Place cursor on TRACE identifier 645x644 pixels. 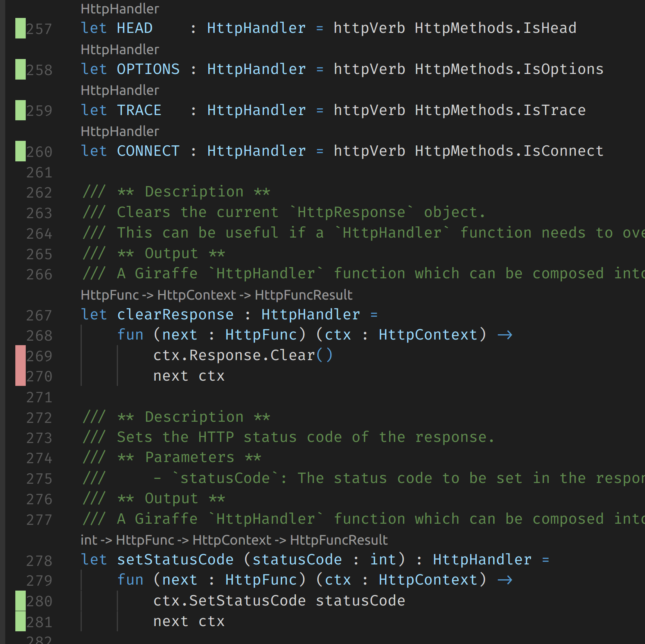tap(139, 110)
